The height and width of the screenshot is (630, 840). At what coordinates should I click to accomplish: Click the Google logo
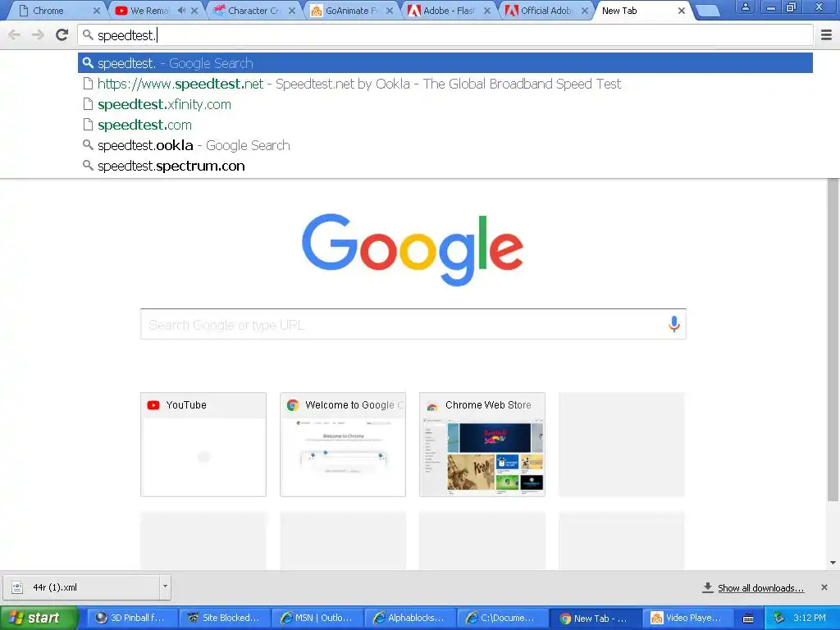point(413,249)
